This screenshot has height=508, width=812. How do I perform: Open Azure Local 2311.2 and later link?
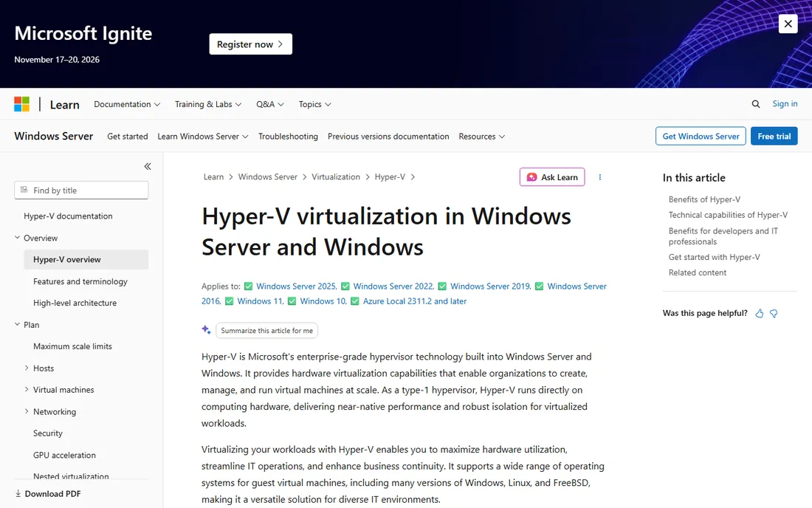415,301
